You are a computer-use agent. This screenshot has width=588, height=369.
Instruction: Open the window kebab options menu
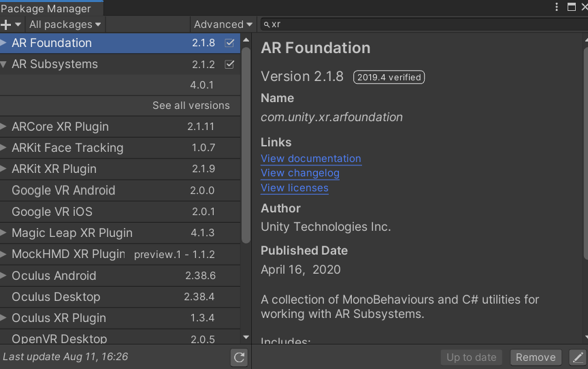click(x=557, y=7)
